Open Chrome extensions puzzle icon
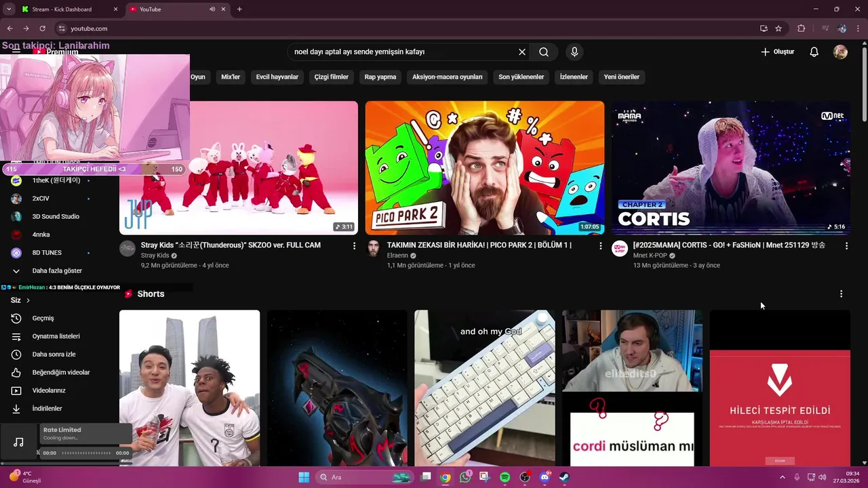This screenshot has height=488, width=868. coord(801,28)
